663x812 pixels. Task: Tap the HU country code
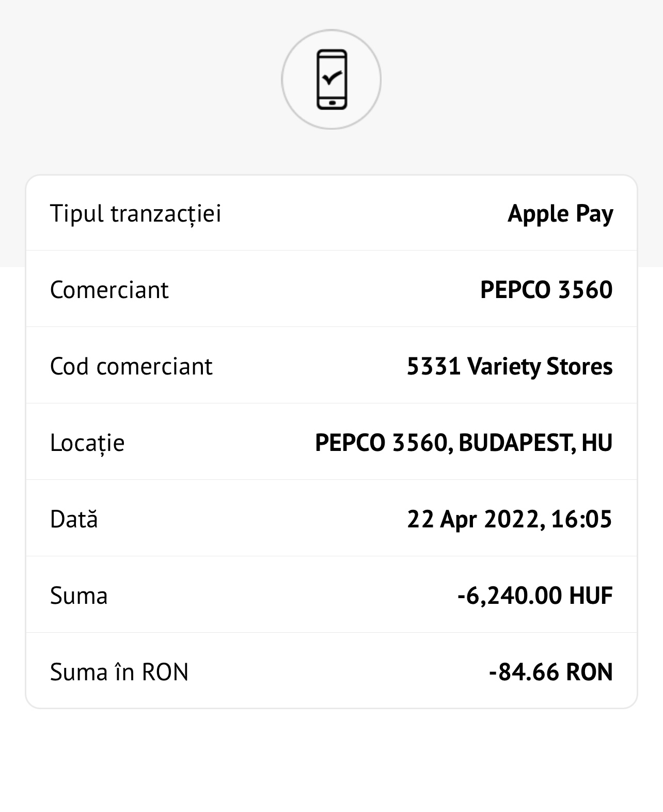[x=597, y=443]
